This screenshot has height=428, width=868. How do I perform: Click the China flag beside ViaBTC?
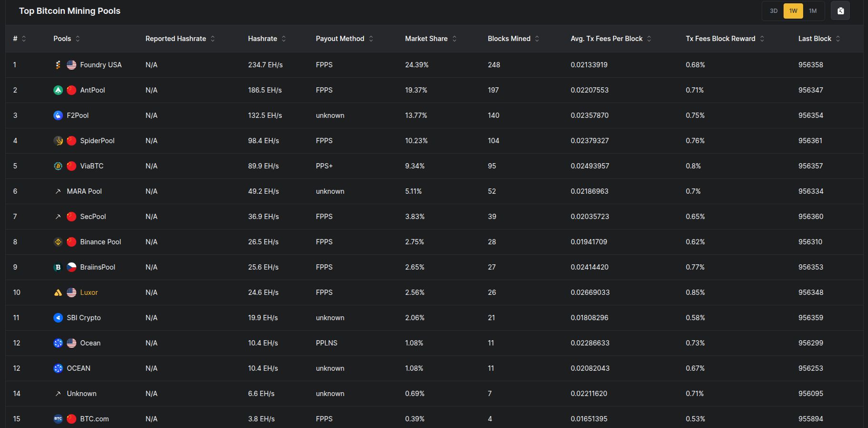[x=72, y=166]
